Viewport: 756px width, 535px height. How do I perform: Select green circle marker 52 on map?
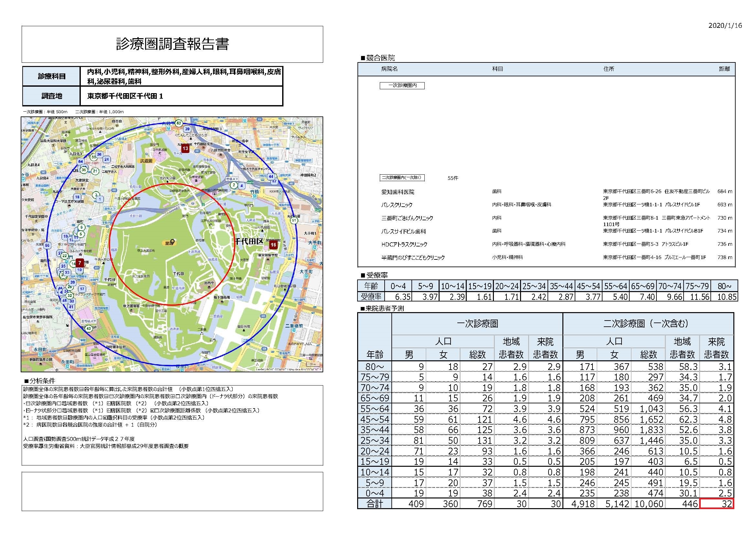click(178, 123)
